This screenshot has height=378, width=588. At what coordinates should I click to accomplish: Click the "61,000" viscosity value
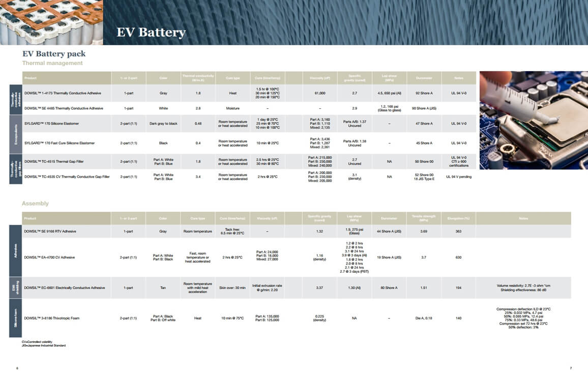[x=320, y=93]
